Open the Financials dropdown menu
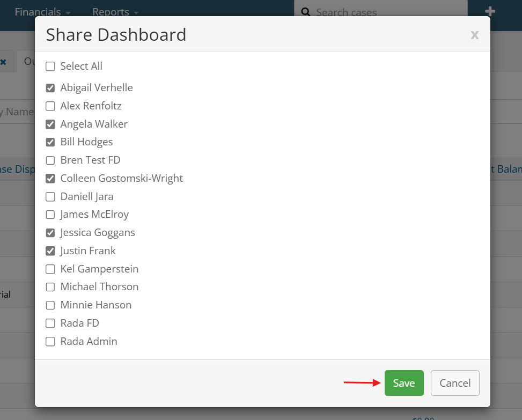Viewport: 522px width, 420px height. click(42, 12)
